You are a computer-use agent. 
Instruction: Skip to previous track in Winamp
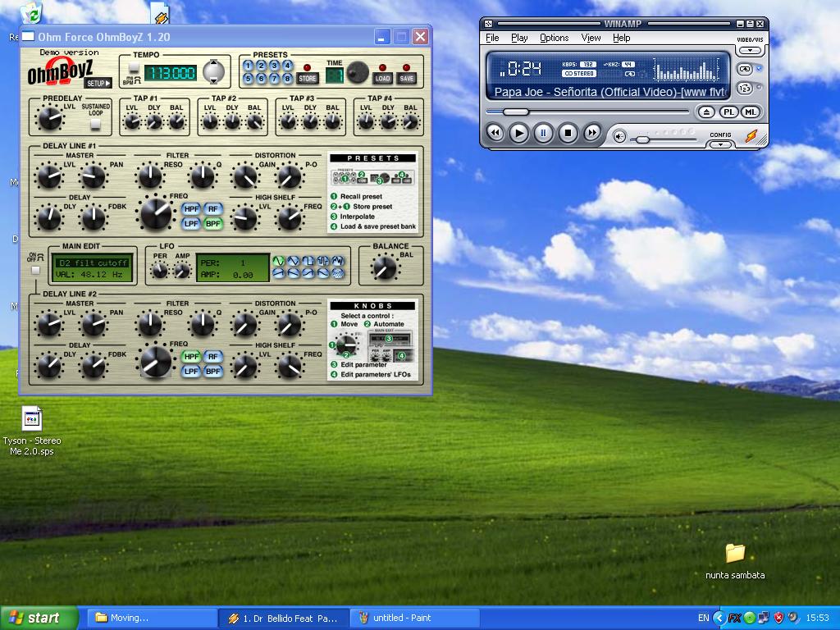coord(495,132)
